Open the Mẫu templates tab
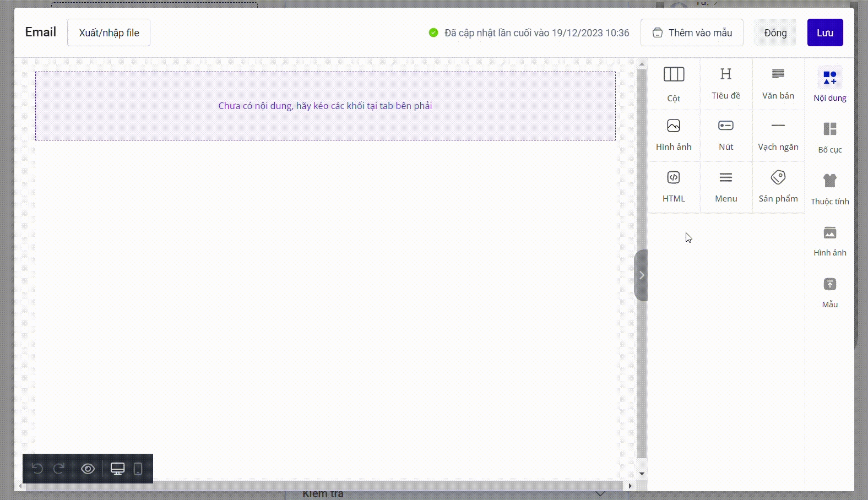 click(x=829, y=292)
